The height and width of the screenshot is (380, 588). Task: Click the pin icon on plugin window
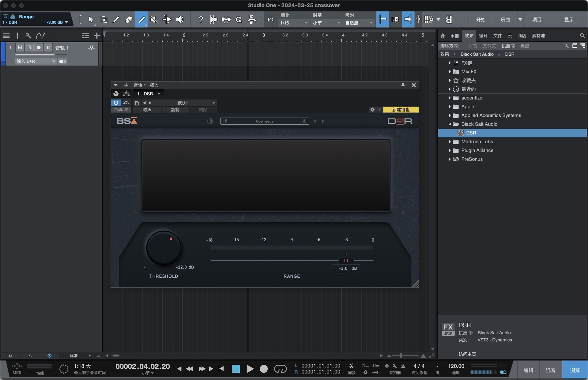pos(403,85)
